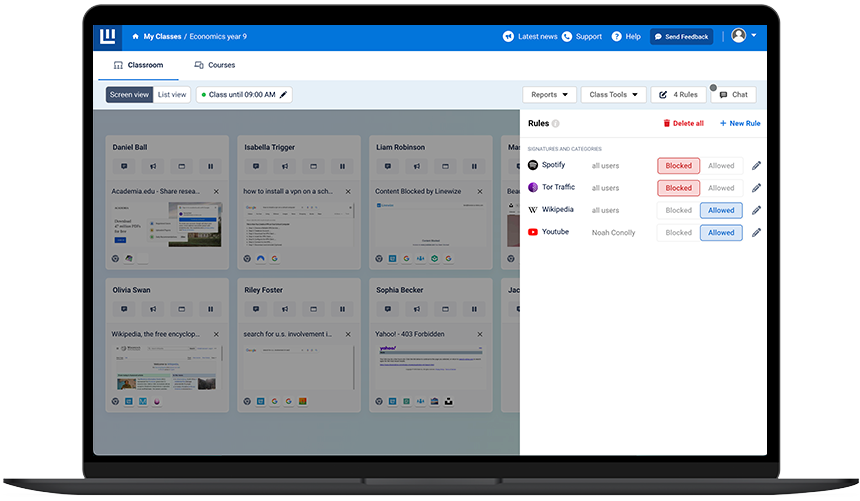Image resolution: width=860 pixels, height=501 pixels.
Task: Set Spotify rule to Allowed
Action: [721, 166]
